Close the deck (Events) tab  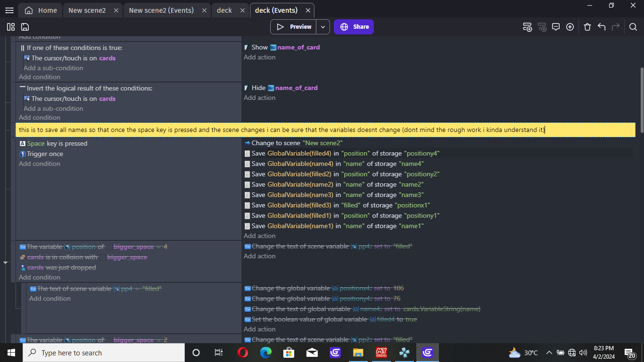point(308,10)
